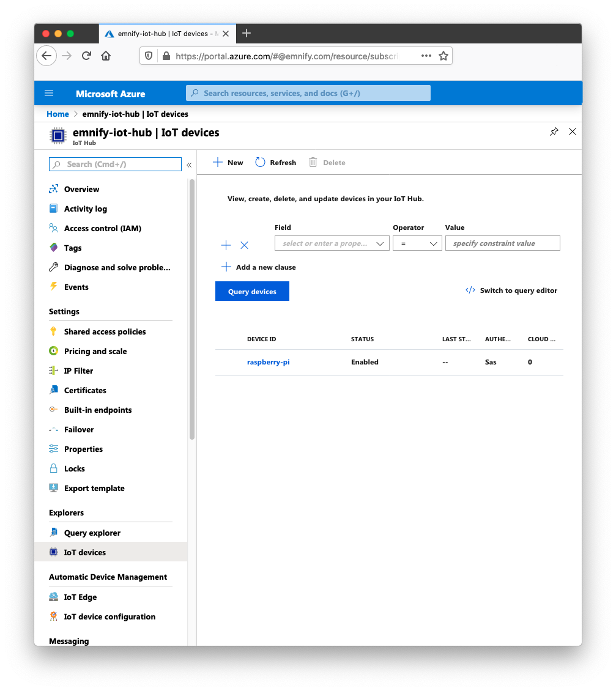
Task: Click the tracking protection shield icon
Action: tap(149, 56)
